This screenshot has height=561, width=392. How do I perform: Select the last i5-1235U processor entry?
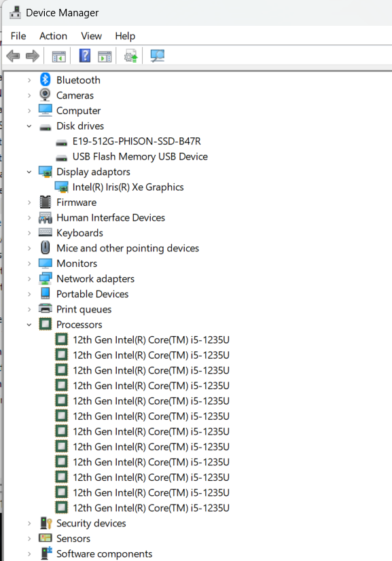[151, 508]
